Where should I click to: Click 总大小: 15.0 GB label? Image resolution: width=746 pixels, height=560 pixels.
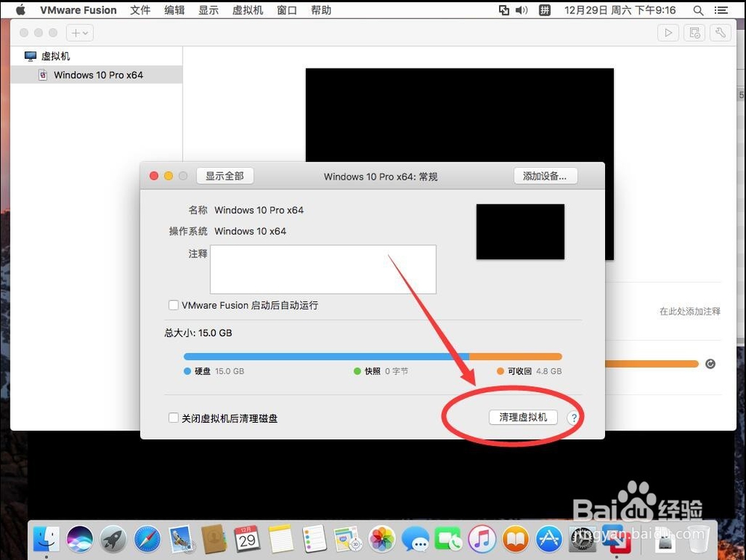click(x=198, y=333)
